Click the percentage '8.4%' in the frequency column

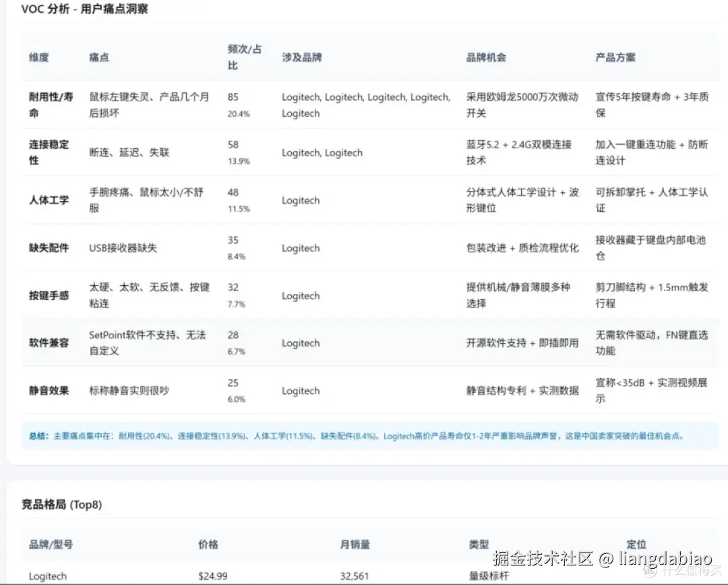click(x=237, y=257)
